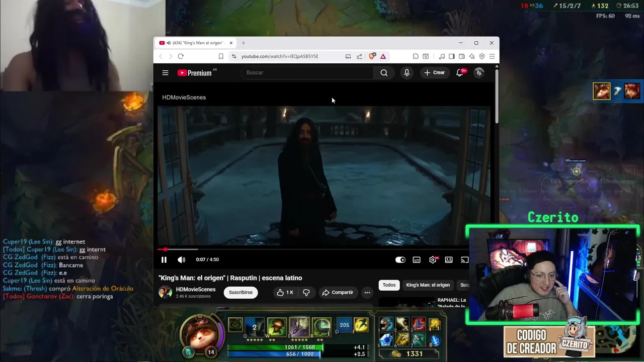This screenshot has height=362, width=644.
Task: Reload the page in the browser
Action: point(181,56)
